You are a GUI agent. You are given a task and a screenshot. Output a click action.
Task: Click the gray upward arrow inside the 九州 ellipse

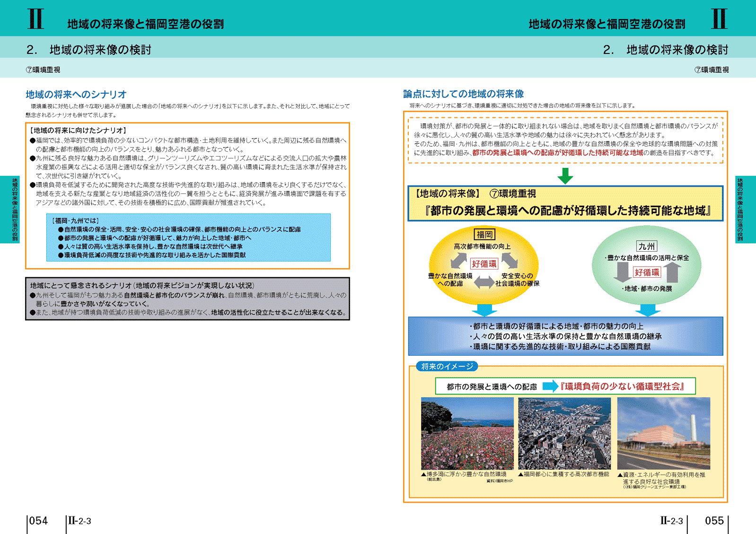[x=672, y=272]
